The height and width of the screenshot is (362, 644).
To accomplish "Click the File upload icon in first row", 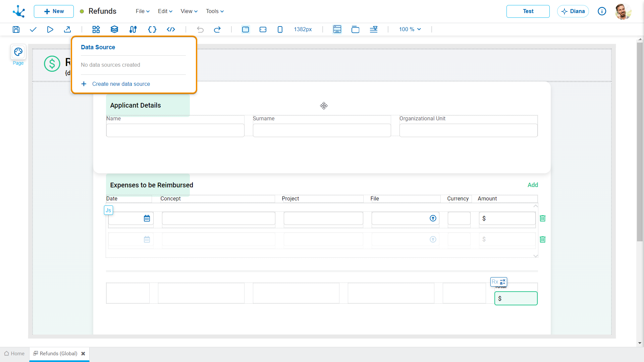I will point(433,219).
